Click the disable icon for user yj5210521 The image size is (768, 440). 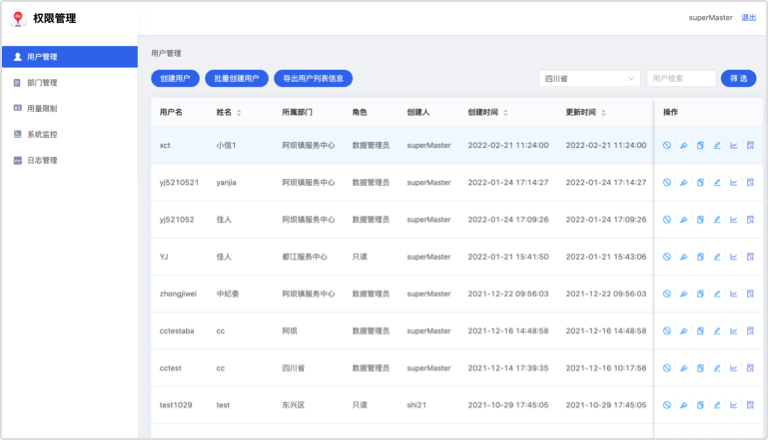[x=667, y=183]
